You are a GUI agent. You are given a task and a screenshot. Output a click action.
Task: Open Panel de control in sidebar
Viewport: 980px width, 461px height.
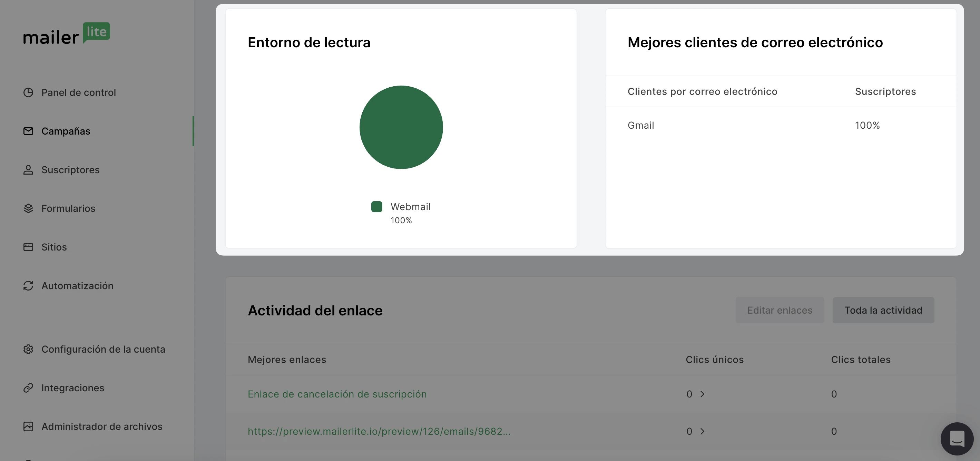coord(78,92)
